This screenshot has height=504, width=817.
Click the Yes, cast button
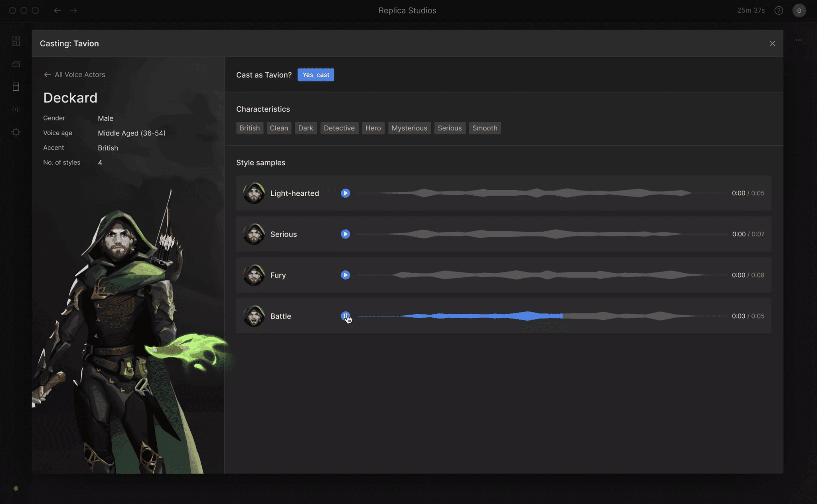click(x=316, y=75)
